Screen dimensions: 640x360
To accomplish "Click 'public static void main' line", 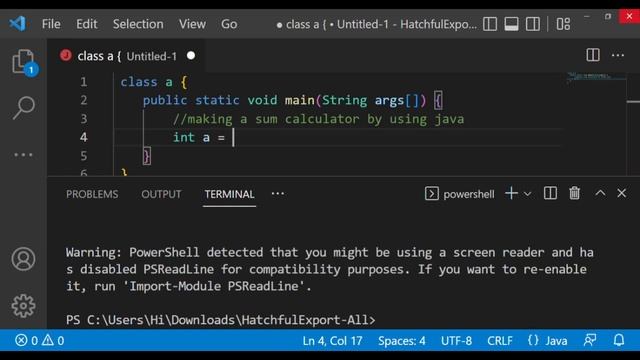I will (292, 100).
